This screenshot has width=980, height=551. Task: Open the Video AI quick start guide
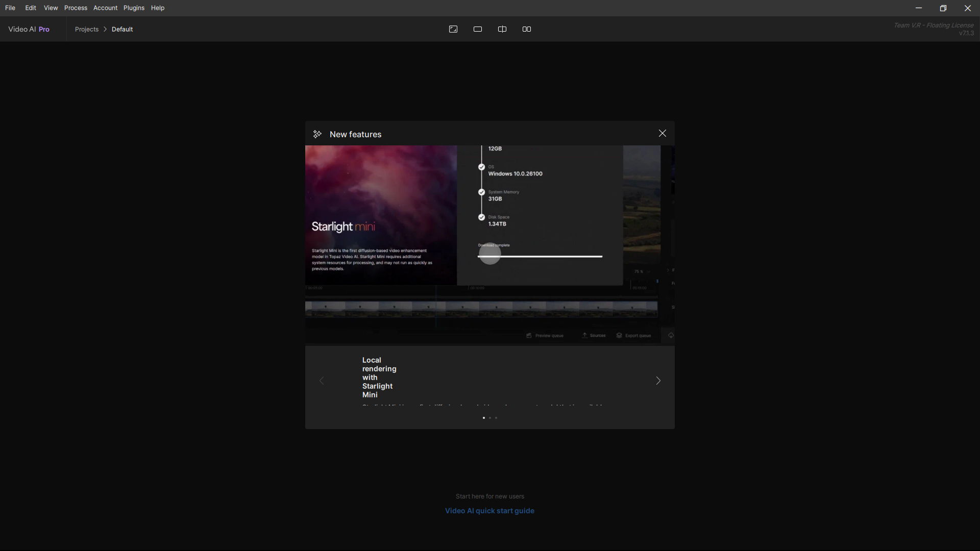pyautogui.click(x=489, y=511)
